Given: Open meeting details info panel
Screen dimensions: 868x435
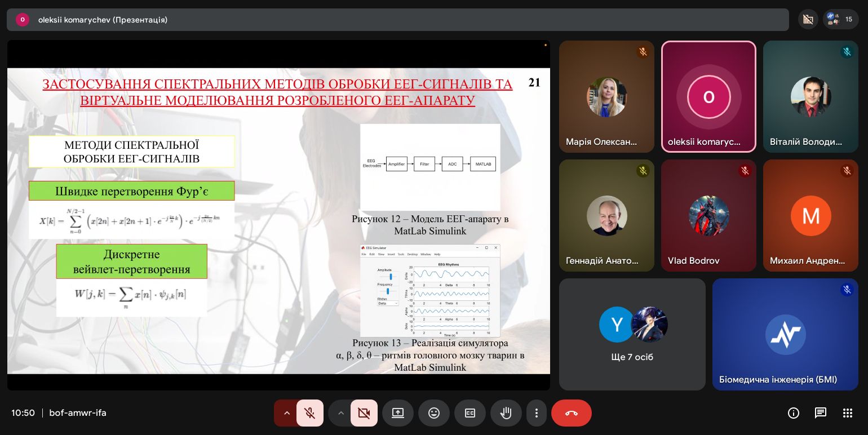Looking at the screenshot, I should 794,413.
